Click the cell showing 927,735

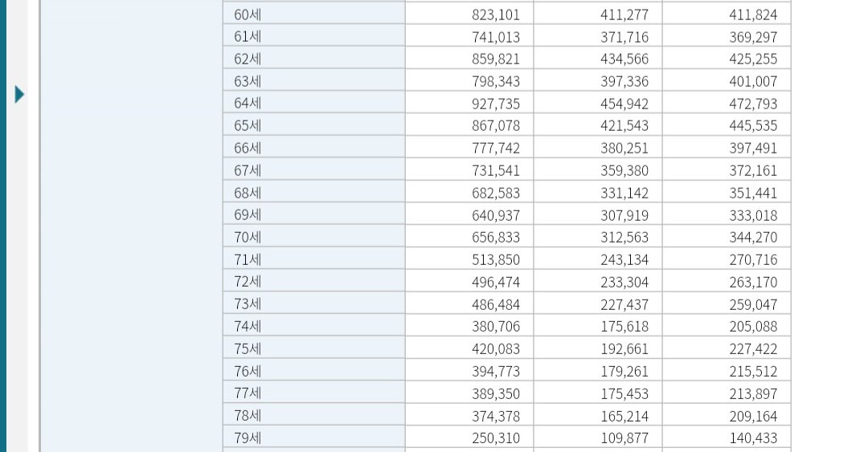click(469, 103)
